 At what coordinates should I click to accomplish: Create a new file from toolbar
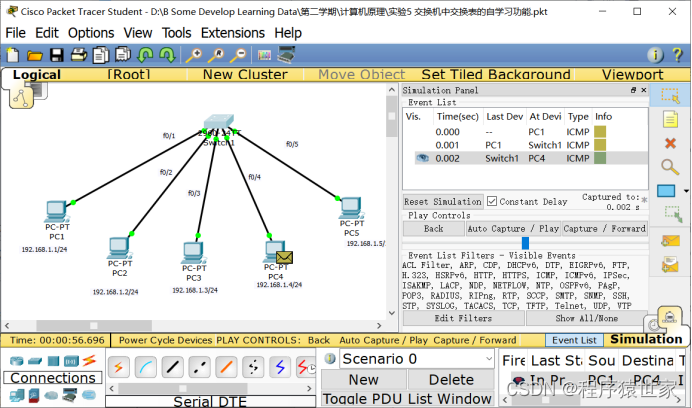12,55
